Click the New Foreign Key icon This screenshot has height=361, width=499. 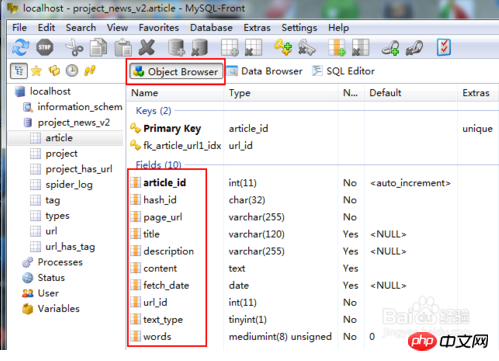click(390, 47)
